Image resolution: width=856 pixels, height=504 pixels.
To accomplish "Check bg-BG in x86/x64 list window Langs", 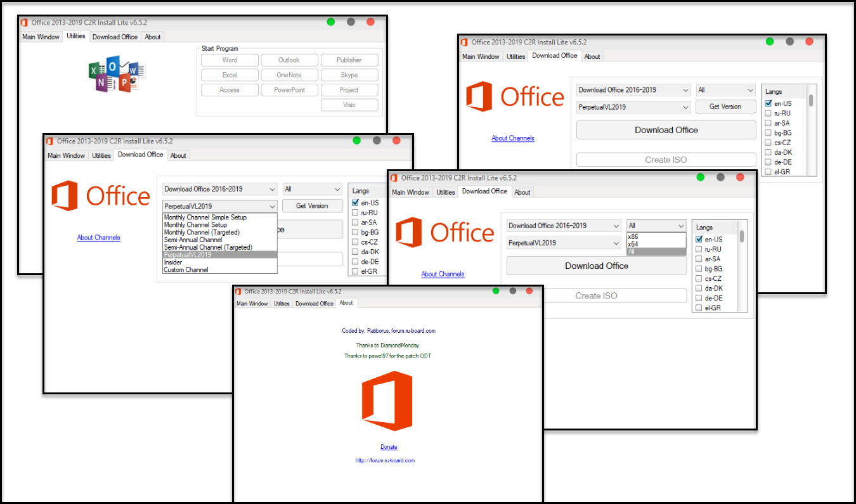I will [x=699, y=269].
